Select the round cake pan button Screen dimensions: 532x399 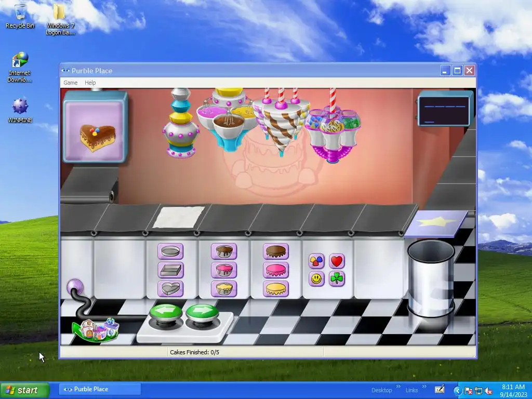tap(170, 251)
